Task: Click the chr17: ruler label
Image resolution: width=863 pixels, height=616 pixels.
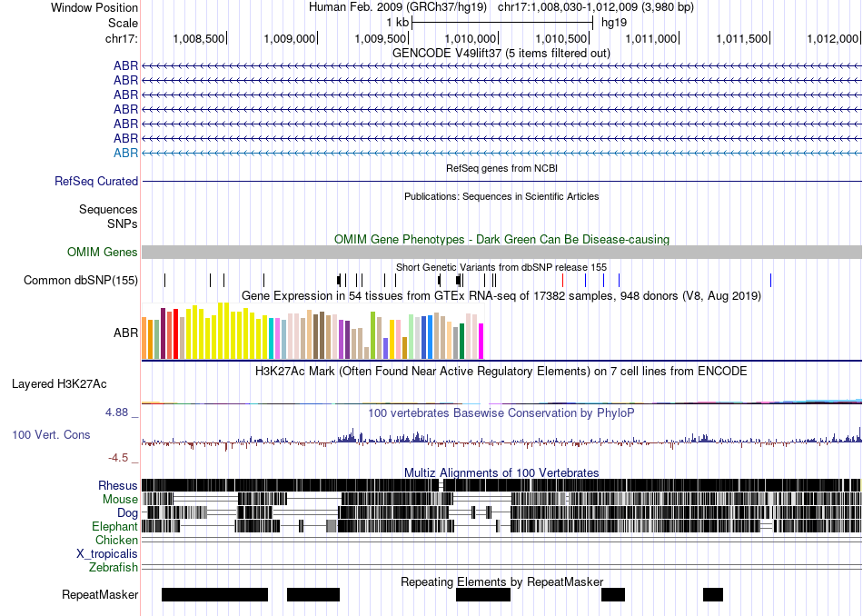Action: tap(122, 38)
